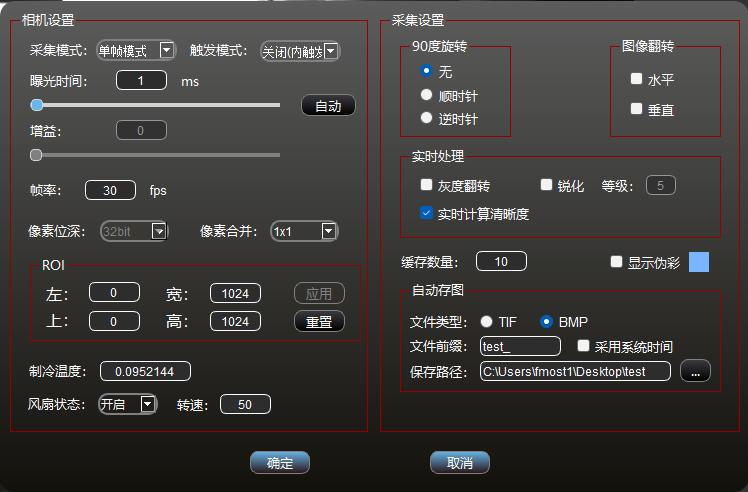Click the exposure time slider handle
Image resolution: width=748 pixels, height=492 pixels.
coord(37,105)
